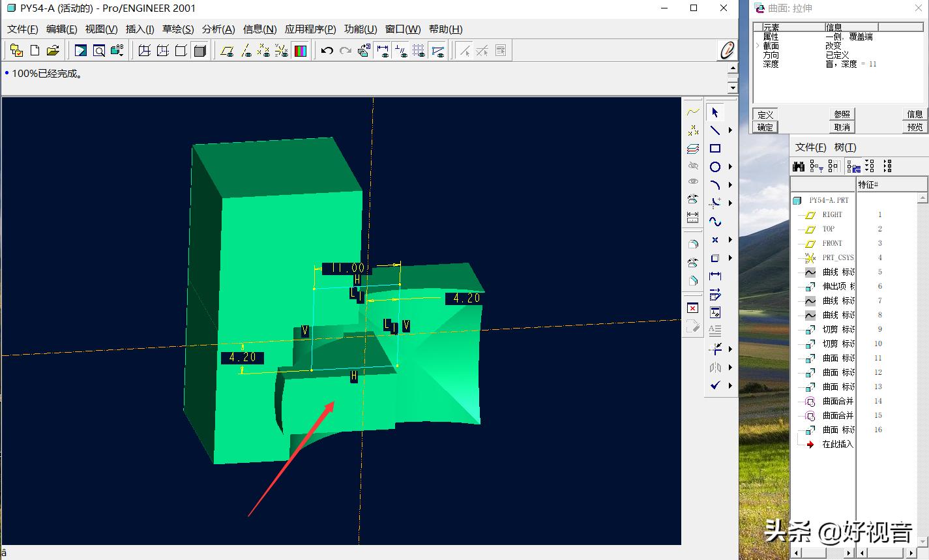Click the dimension tool in sketcher
Viewport: 929px width, 560px height.
715,276
